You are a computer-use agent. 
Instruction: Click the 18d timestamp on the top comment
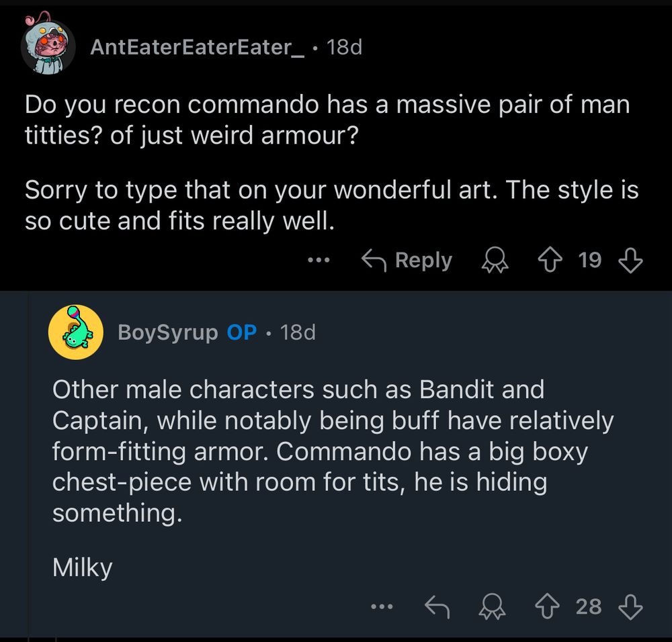pyautogui.click(x=347, y=47)
